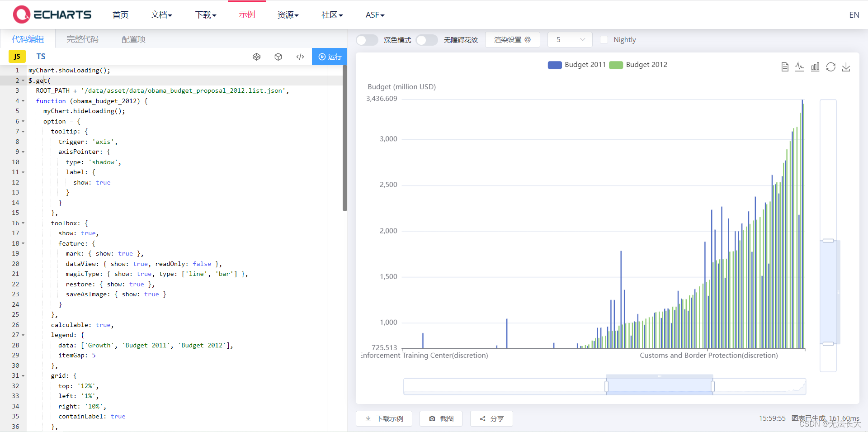Click the 运行 run button
This screenshot has height=432, width=868.
pyautogui.click(x=330, y=57)
